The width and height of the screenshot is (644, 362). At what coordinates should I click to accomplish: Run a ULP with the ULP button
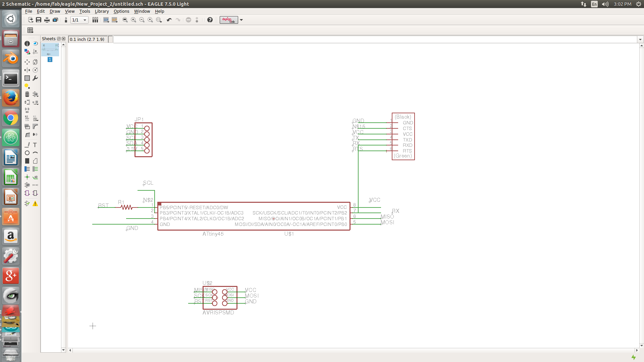pos(114,20)
